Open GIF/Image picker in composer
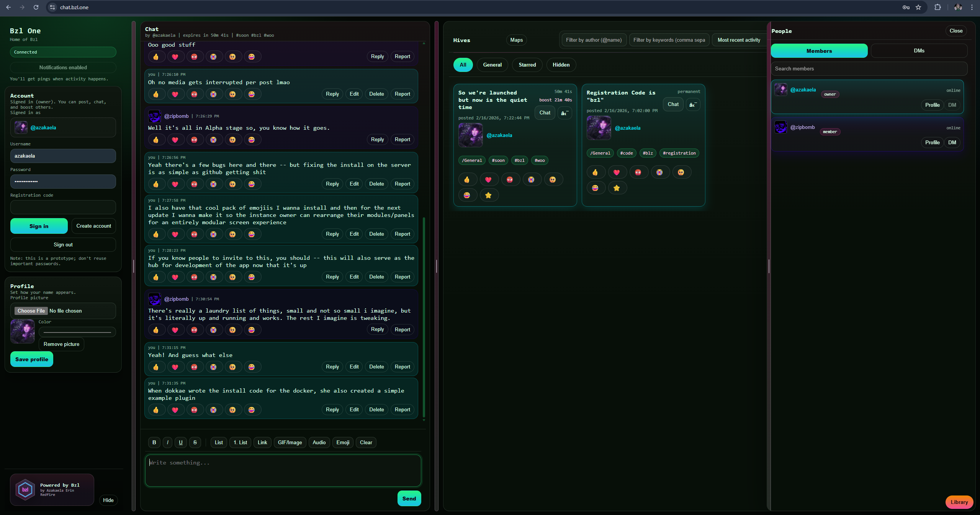The image size is (980, 515). click(x=290, y=442)
